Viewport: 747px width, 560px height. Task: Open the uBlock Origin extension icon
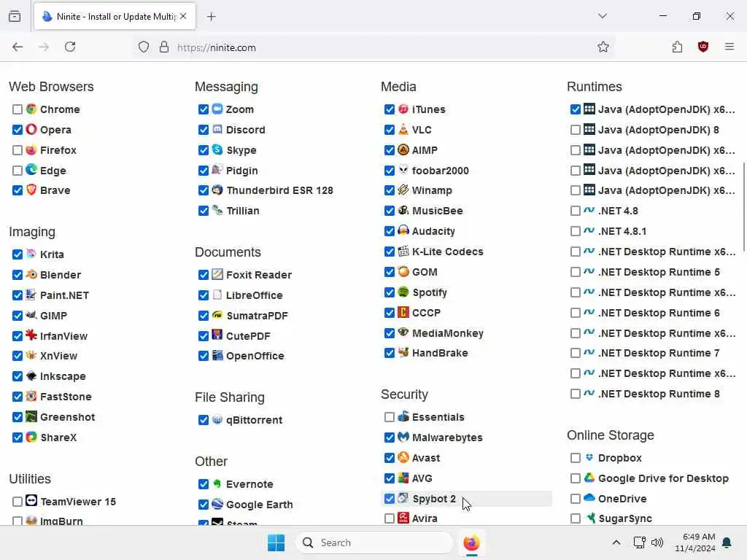pos(703,47)
